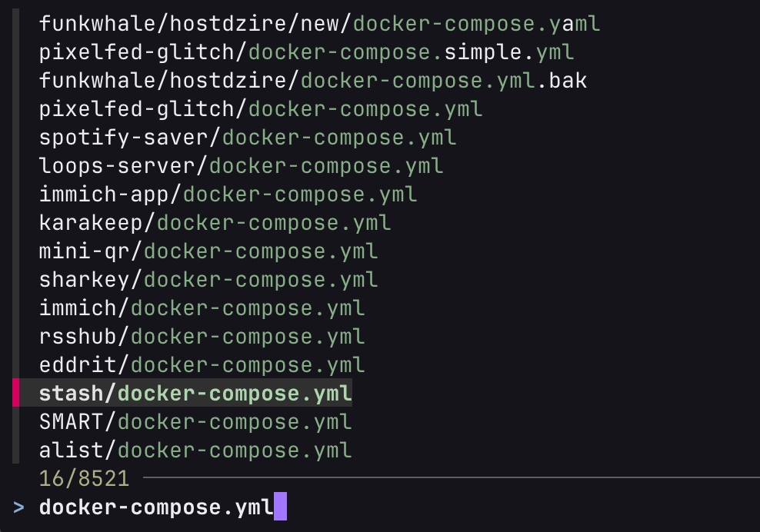Viewport: 760px width, 532px height.
Task: Select pixelfed-glitch/docker-compose.yml result
Action: click(261, 109)
